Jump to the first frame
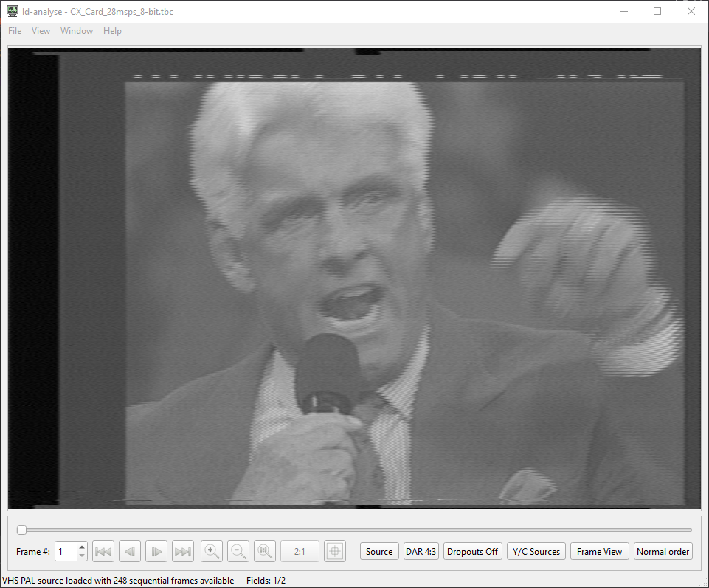 (103, 551)
